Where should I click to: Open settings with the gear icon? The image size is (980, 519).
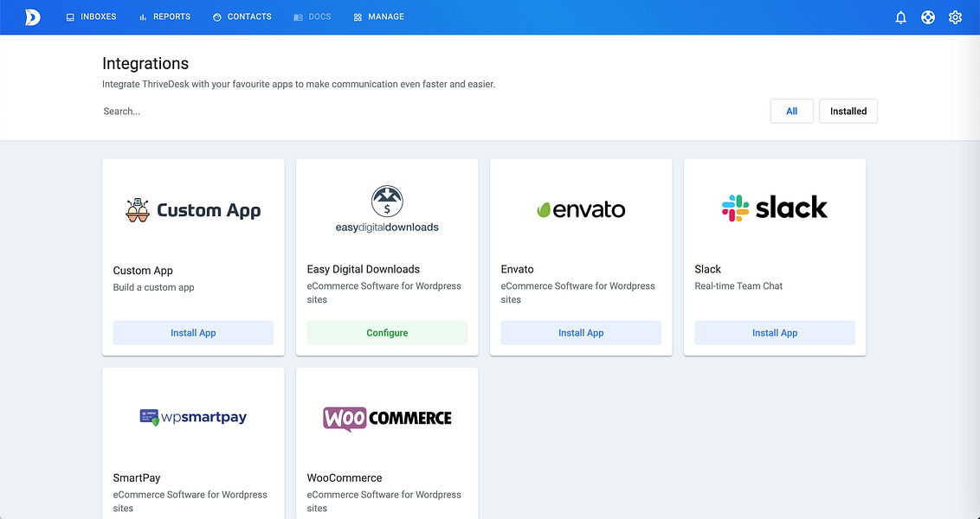955,16
